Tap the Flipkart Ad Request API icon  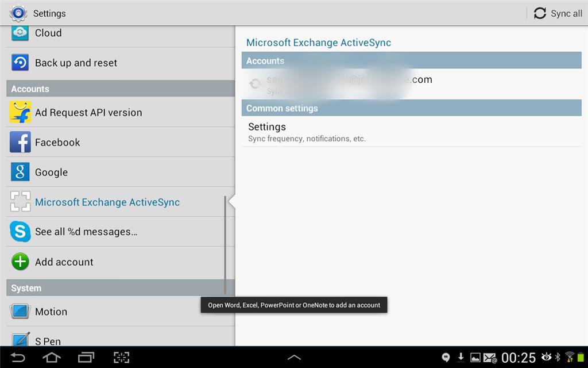[x=20, y=112]
